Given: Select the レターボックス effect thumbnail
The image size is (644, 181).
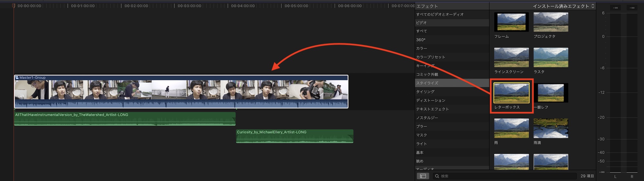Looking at the screenshot, I should point(511,93).
